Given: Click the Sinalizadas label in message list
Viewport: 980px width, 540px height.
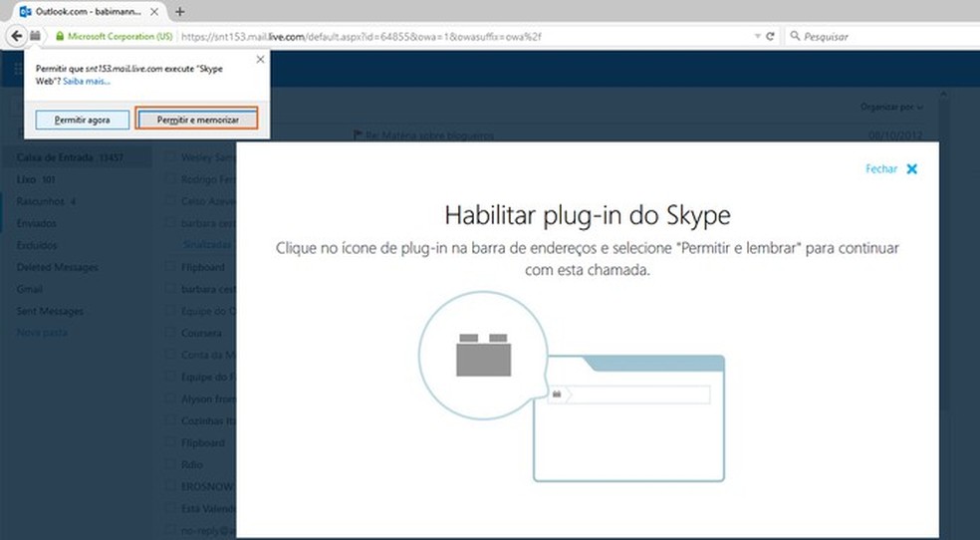Looking at the screenshot, I should 207,244.
